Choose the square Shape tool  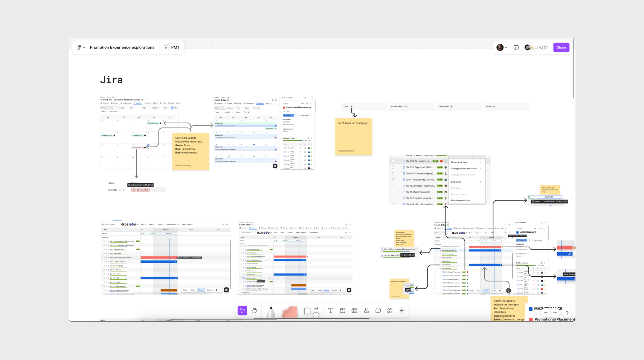tap(307, 311)
